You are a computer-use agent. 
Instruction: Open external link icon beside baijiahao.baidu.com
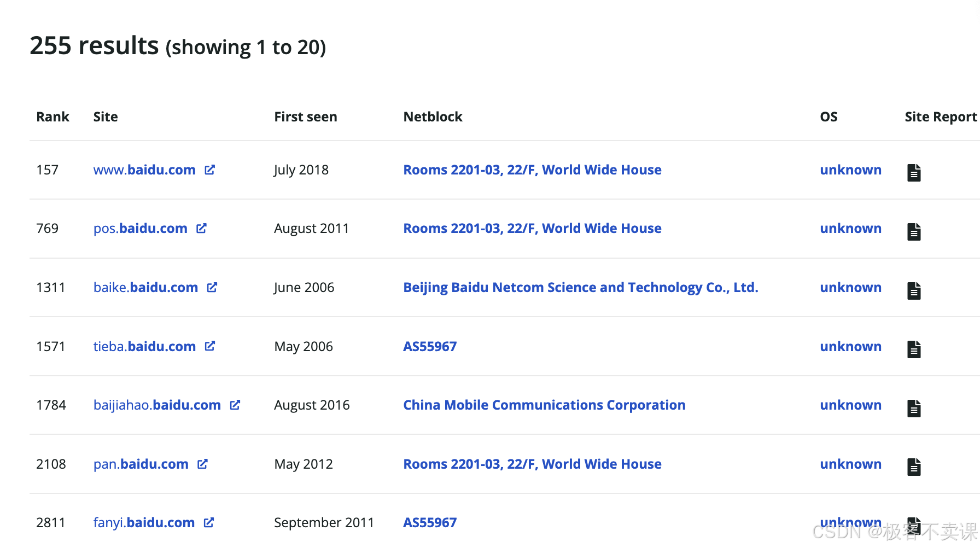[x=235, y=405]
